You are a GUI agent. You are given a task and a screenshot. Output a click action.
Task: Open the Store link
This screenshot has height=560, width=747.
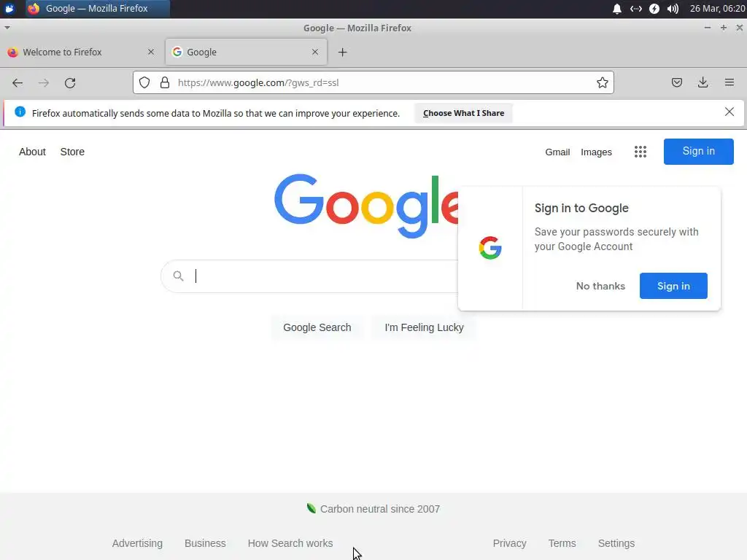click(x=72, y=152)
